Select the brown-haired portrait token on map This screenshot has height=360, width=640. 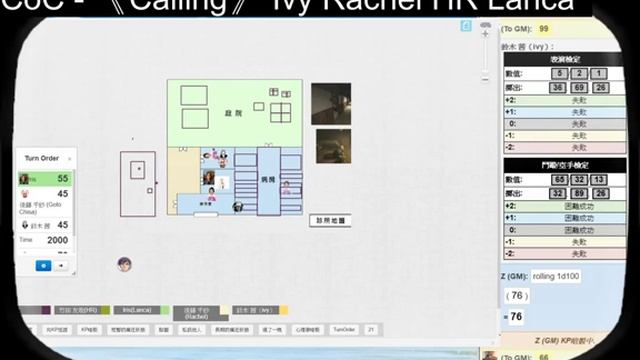pyautogui.click(x=209, y=178)
